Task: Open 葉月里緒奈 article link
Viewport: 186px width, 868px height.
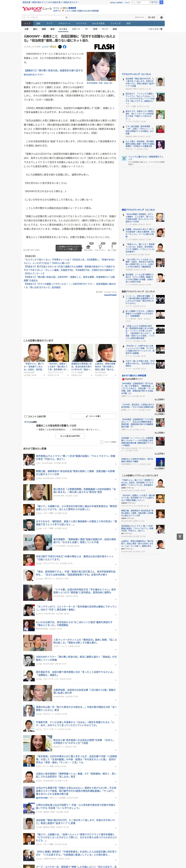Action: point(84,540)
